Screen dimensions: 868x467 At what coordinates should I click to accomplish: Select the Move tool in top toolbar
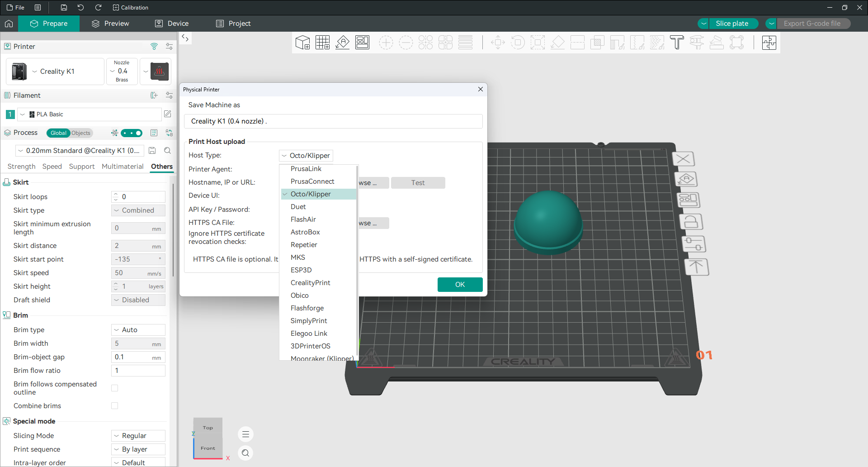[498, 43]
